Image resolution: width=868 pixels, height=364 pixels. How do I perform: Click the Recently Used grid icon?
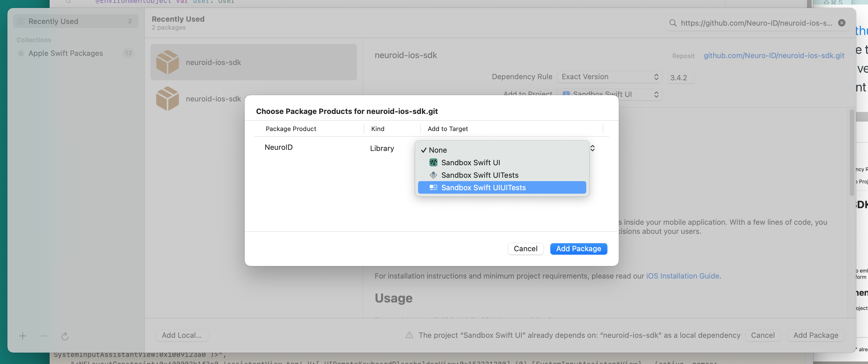21,21
